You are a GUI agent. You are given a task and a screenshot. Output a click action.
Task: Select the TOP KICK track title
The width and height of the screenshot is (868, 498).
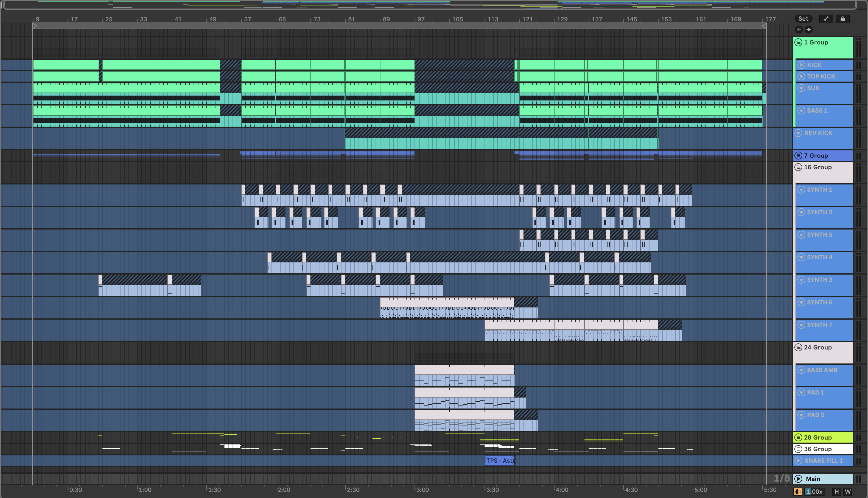tap(821, 77)
